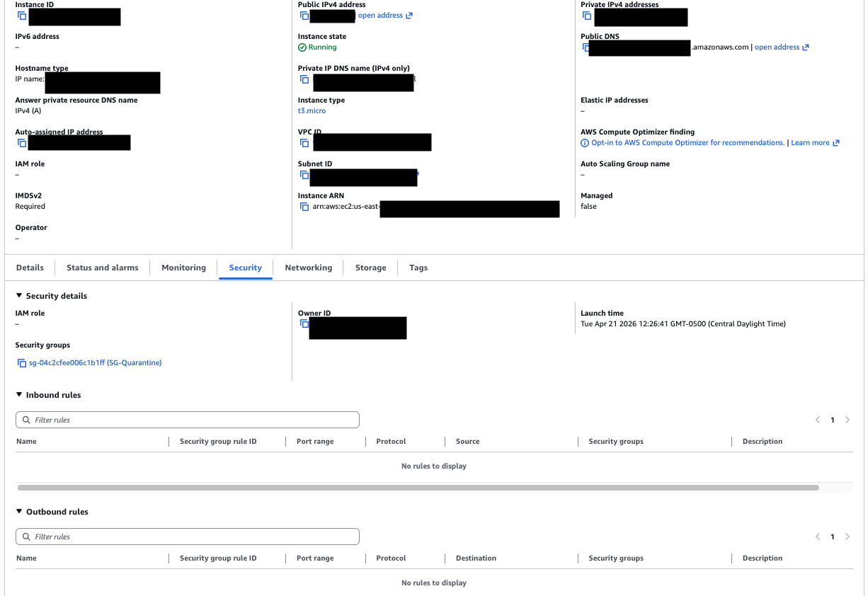Click the info icon next to Compute Optimizer opt-in
868x596 pixels.
point(585,143)
